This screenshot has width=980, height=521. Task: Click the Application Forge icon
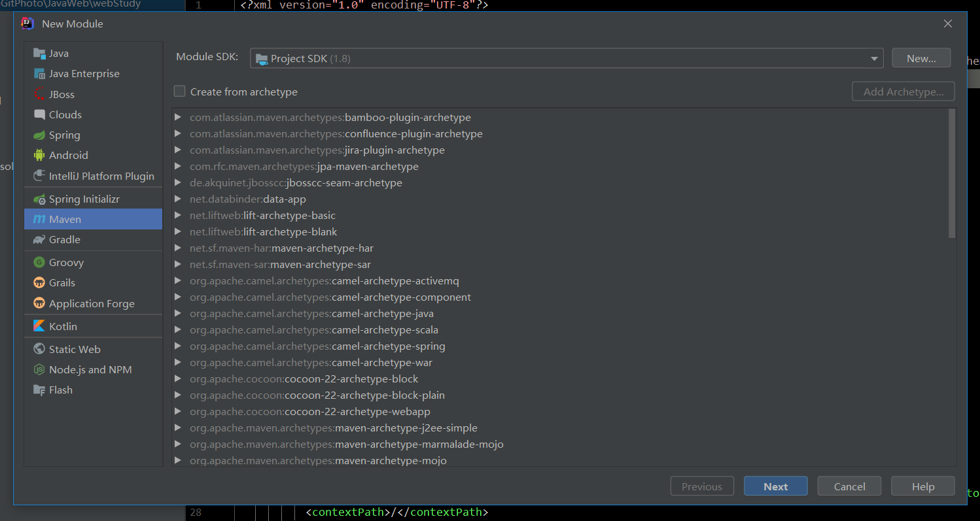tap(39, 303)
